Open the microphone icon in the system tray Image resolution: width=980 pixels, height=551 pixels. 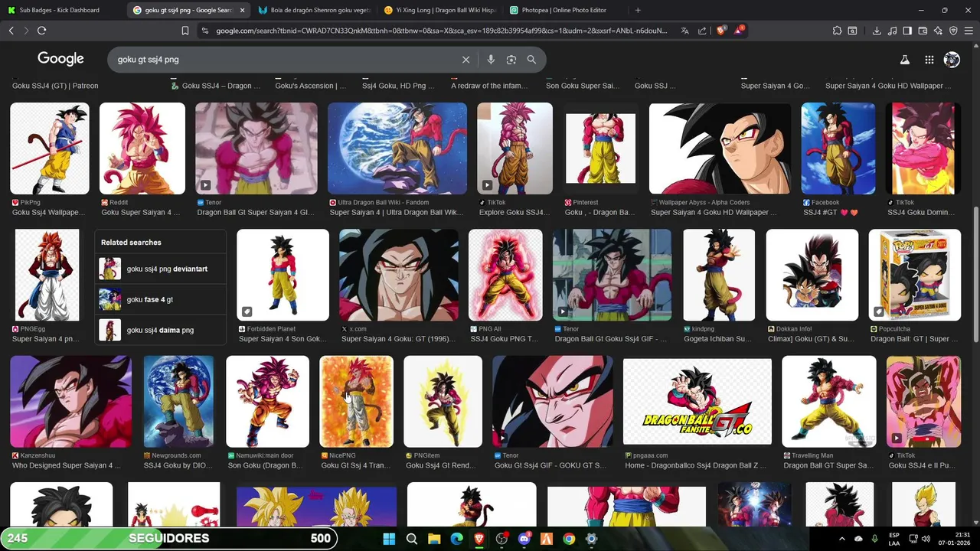pyautogui.click(x=874, y=539)
